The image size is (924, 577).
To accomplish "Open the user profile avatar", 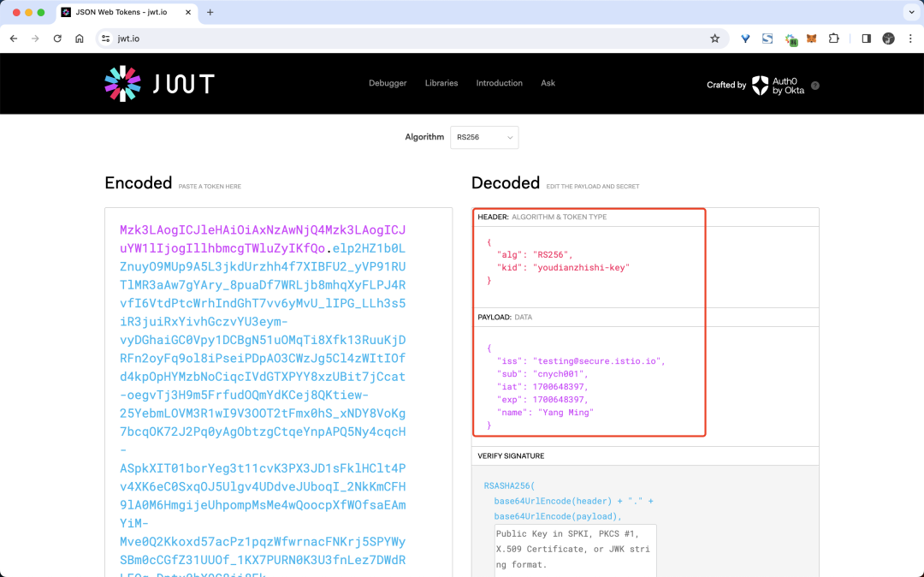I will 888,39.
